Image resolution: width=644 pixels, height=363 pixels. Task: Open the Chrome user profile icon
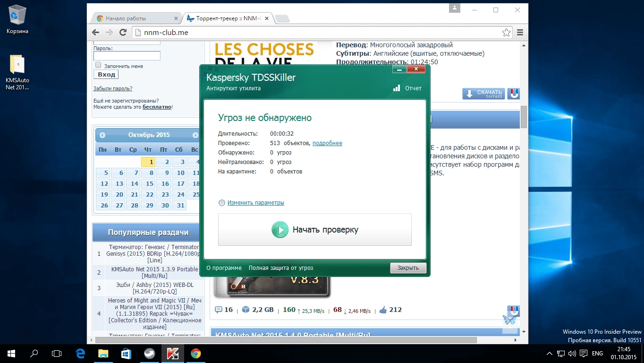(x=454, y=8)
